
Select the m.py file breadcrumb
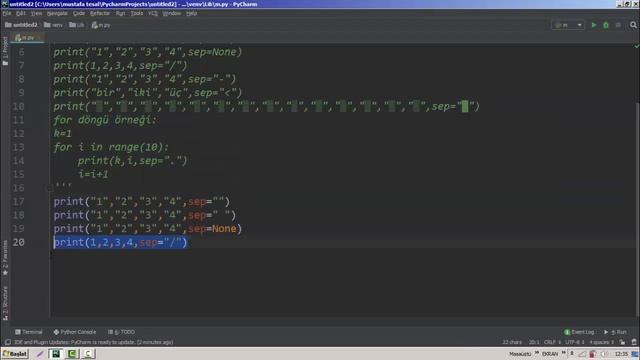point(101,25)
